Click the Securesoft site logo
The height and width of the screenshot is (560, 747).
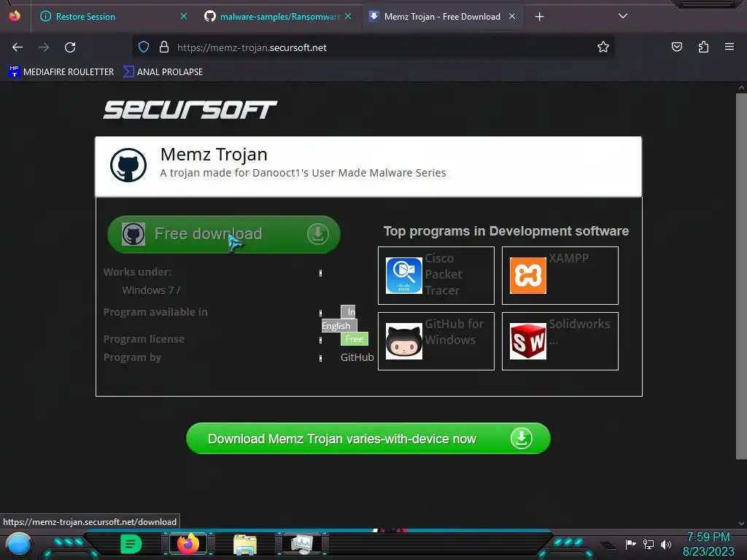(190, 109)
